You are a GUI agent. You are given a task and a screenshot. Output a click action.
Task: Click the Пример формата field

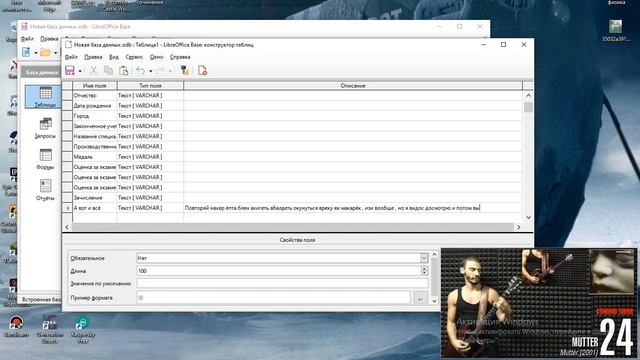(273, 298)
